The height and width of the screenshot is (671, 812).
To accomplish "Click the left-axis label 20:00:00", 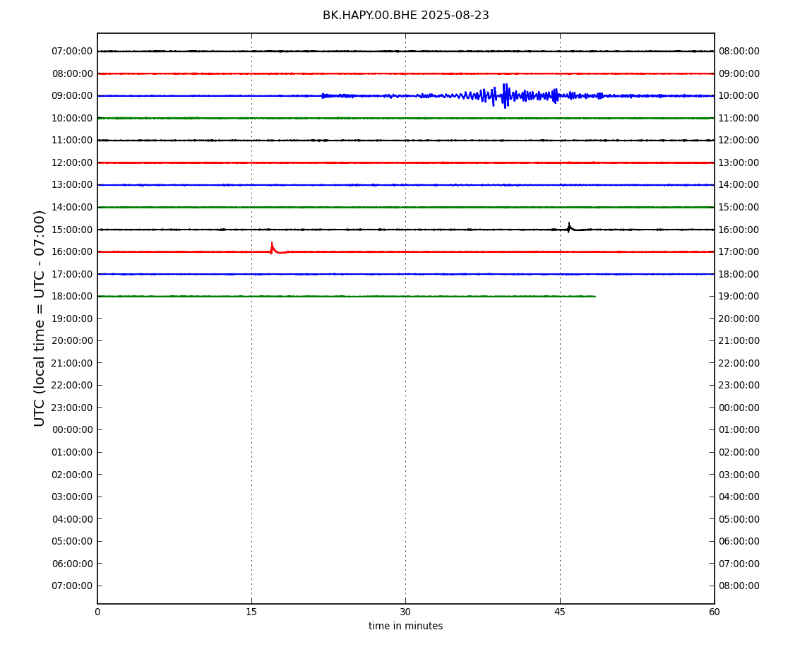I will tap(73, 341).
